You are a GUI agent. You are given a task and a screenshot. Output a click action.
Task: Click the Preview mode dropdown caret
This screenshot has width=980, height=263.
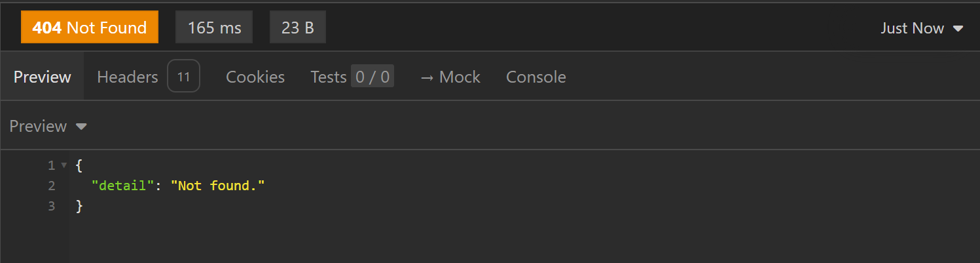[81, 127]
